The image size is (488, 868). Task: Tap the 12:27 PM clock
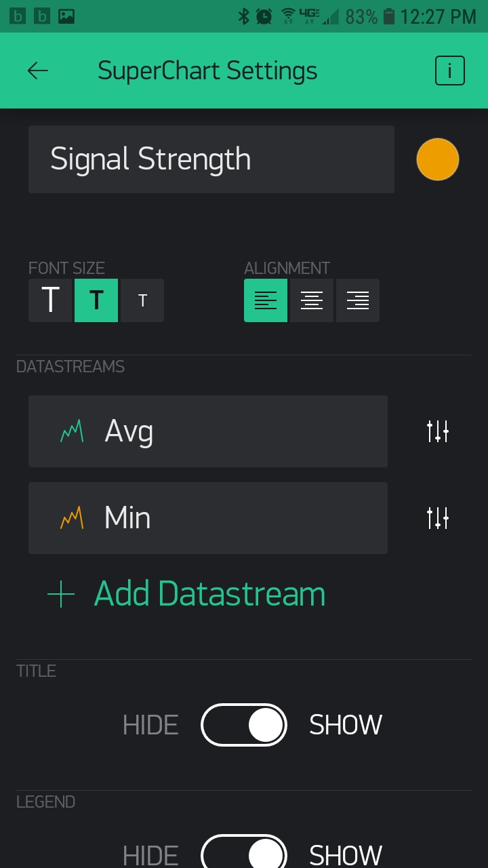pyautogui.click(x=439, y=16)
